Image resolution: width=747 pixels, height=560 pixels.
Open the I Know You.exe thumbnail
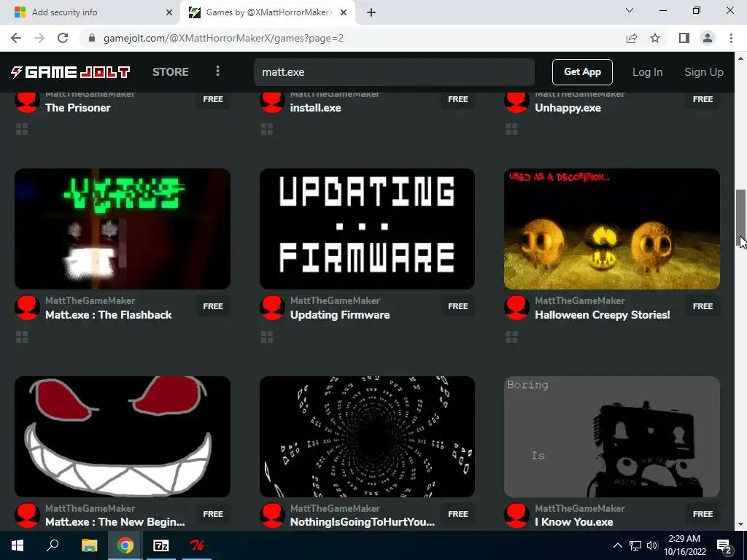coord(612,437)
